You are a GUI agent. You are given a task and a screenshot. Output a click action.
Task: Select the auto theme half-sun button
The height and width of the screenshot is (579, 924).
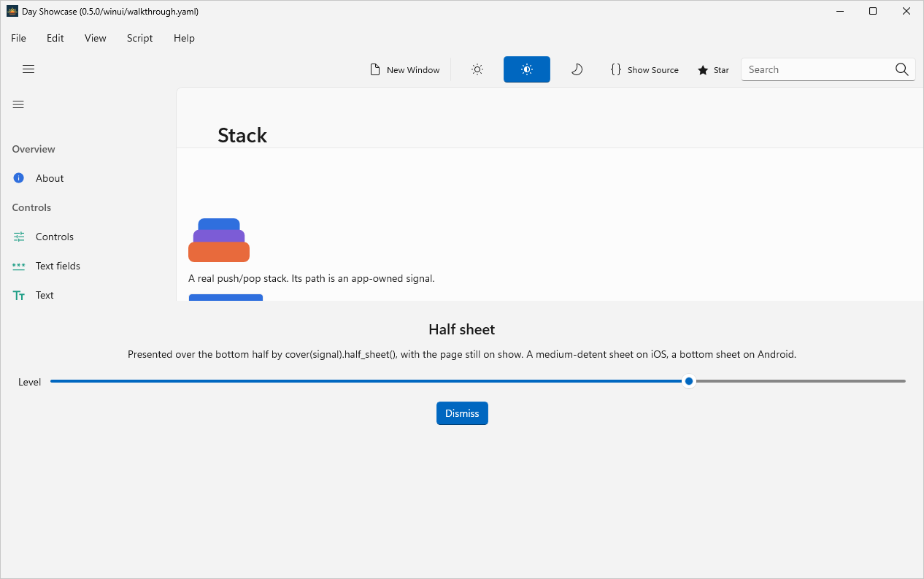tap(527, 69)
